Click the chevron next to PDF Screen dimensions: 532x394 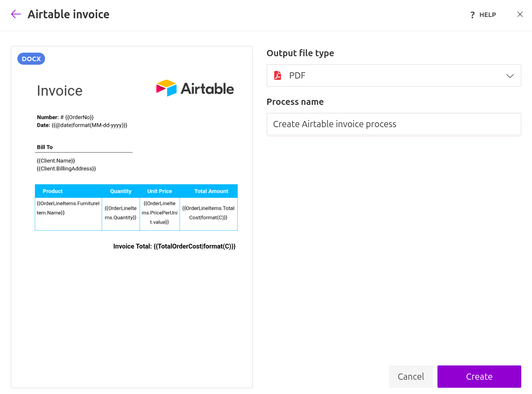click(510, 75)
